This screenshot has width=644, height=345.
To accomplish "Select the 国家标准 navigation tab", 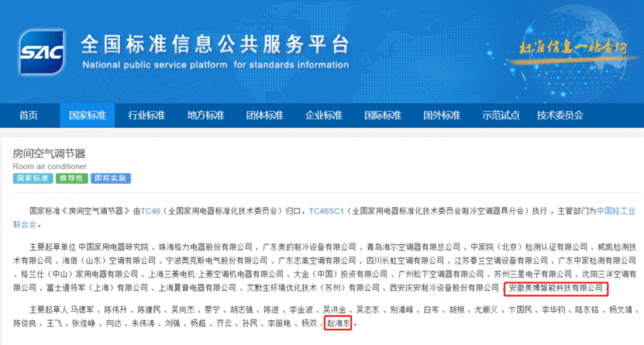I will coord(87,116).
